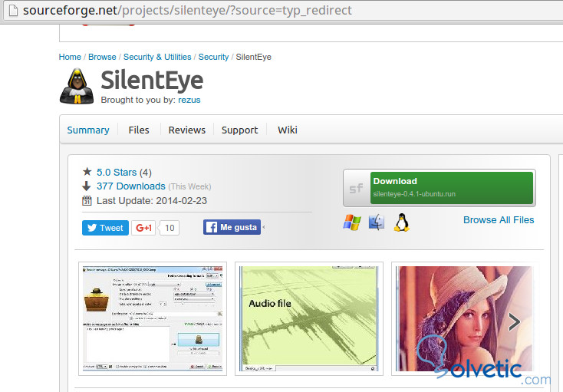Image resolution: width=563 pixels, height=392 pixels.
Task: Click the Tweet button
Action: point(105,228)
